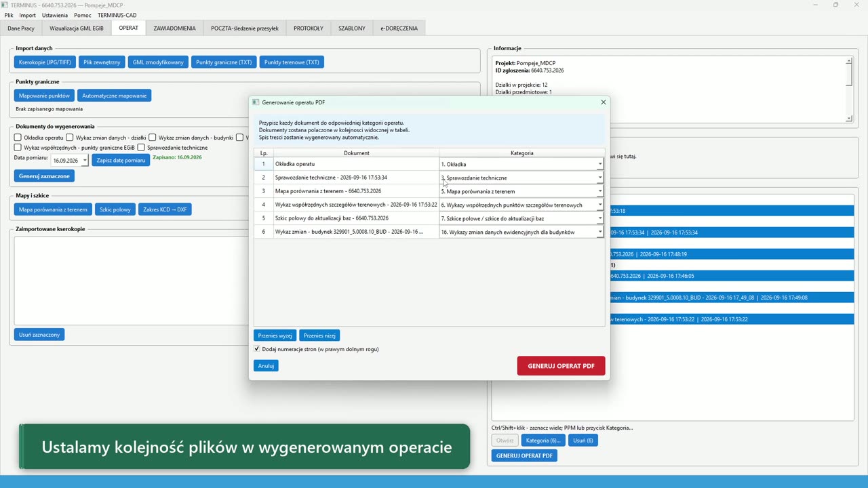
Task: Switch to Wizualizacja GML EGiB tab
Action: point(77,28)
